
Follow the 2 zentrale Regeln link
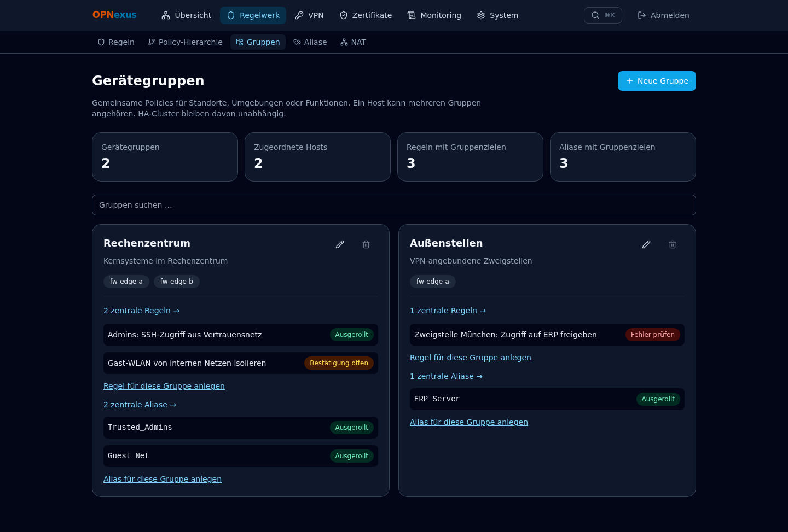(142, 311)
